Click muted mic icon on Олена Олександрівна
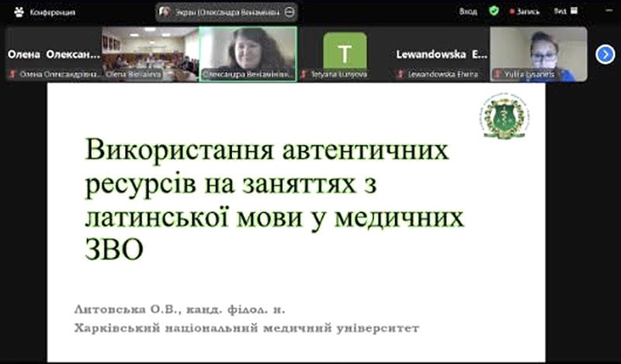The width and height of the screenshot is (621, 364). pos(12,75)
